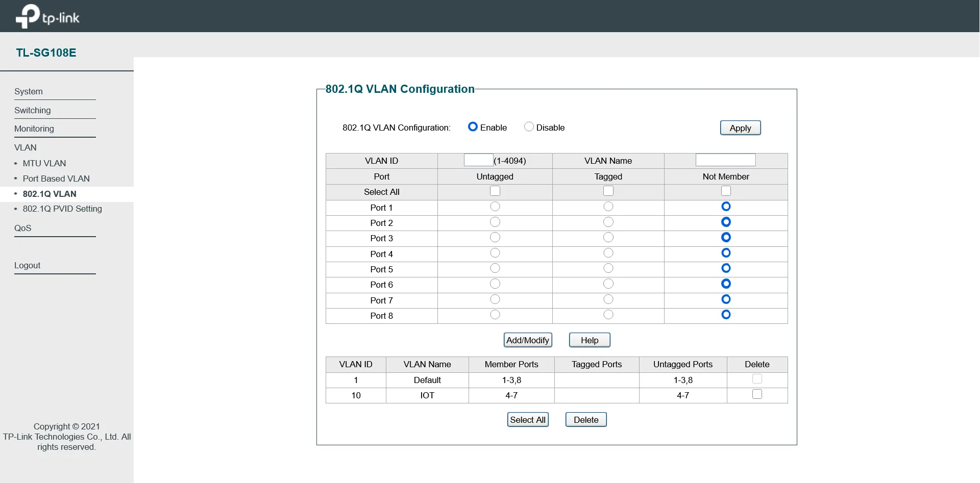The image size is (980, 483).
Task: Select 802.1Q VLAN menu entry
Action: point(50,194)
